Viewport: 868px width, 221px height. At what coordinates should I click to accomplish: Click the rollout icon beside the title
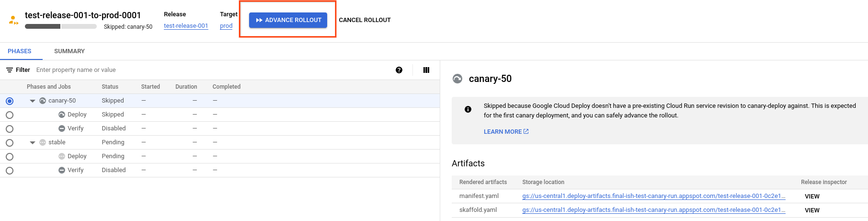[x=13, y=20]
